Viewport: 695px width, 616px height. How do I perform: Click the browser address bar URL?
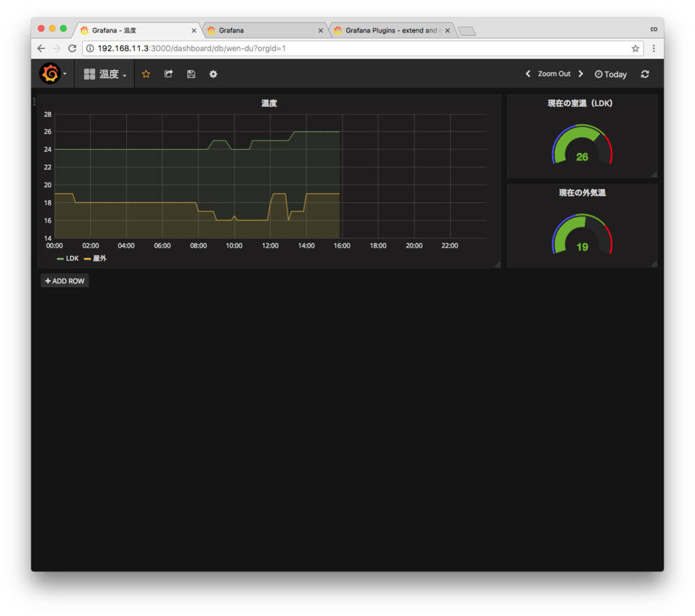(191, 48)
